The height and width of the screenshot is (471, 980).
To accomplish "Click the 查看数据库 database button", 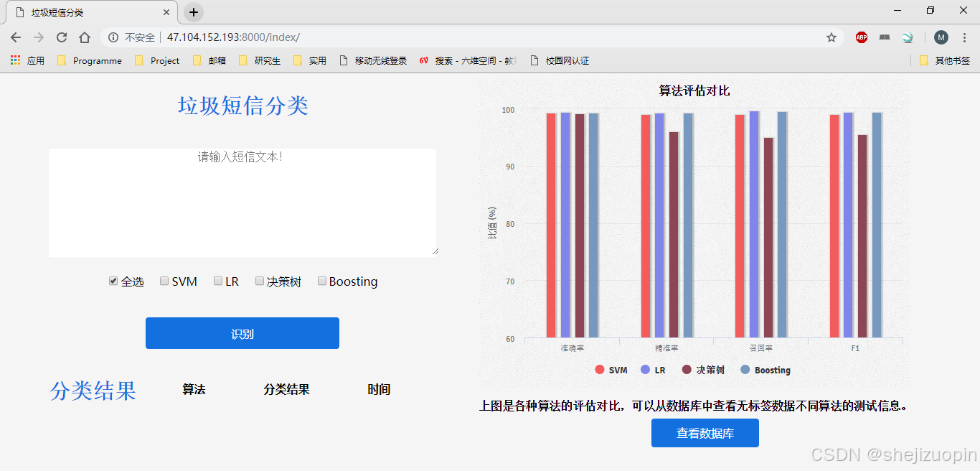I will point(705,433).
